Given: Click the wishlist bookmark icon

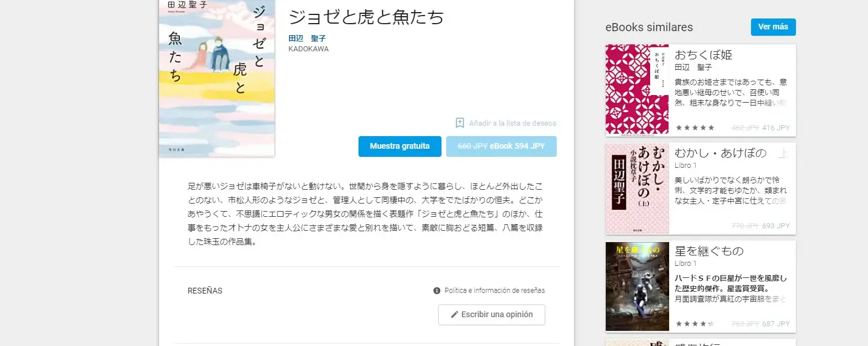Looking at the screenshot, I should click(460, 123).
